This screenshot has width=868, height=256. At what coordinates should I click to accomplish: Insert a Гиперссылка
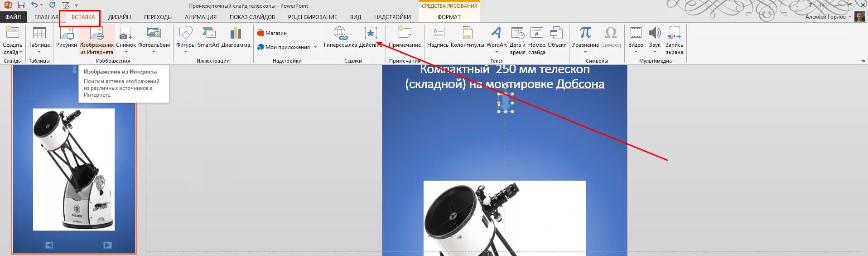point(340,37)
